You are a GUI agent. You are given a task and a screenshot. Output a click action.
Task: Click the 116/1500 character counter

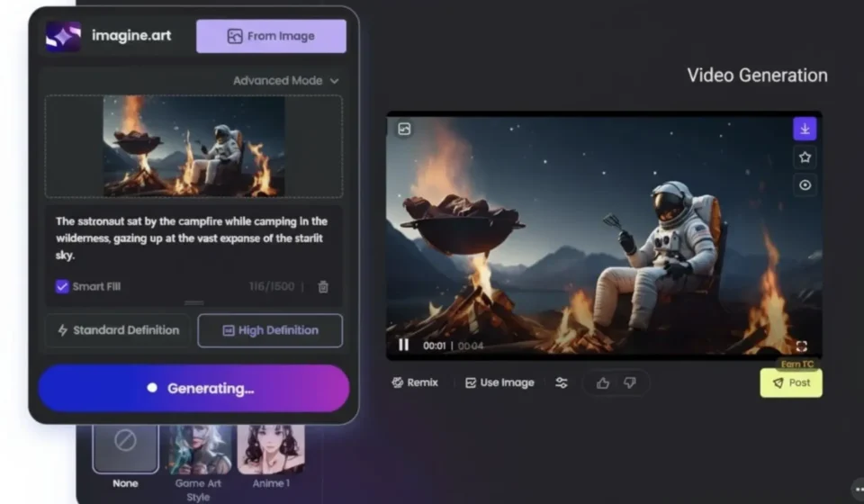click(x=272, y=286)
